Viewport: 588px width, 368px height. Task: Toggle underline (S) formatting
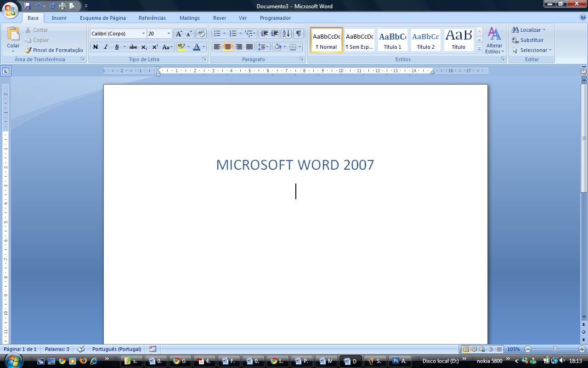[117, 47]
